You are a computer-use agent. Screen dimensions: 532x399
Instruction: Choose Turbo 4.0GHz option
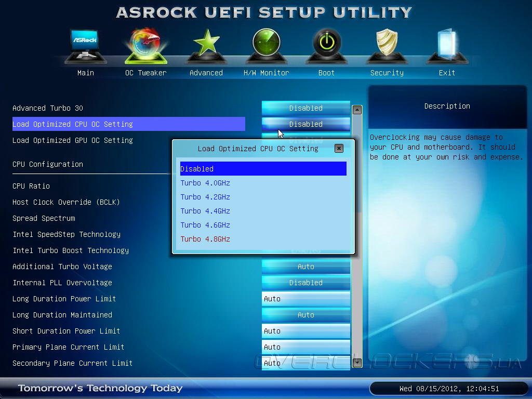(x=205, y=183)
